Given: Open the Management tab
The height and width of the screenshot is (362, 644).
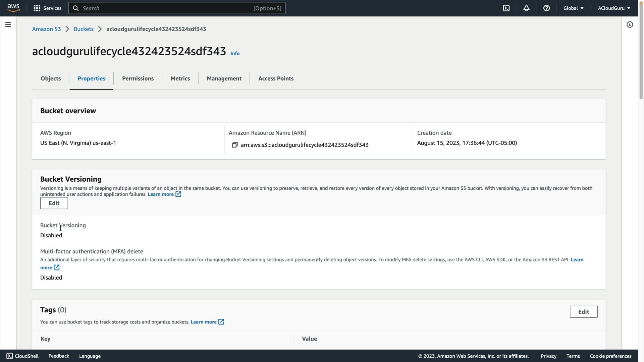Looking at the screenshot, I should pyautogui.click(x=224, y=78).
